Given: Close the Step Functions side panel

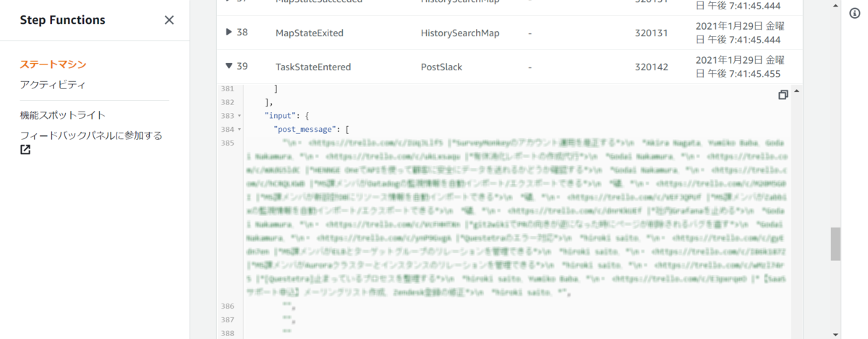Looking at the screenshot, I should click(x=169, y=20).
